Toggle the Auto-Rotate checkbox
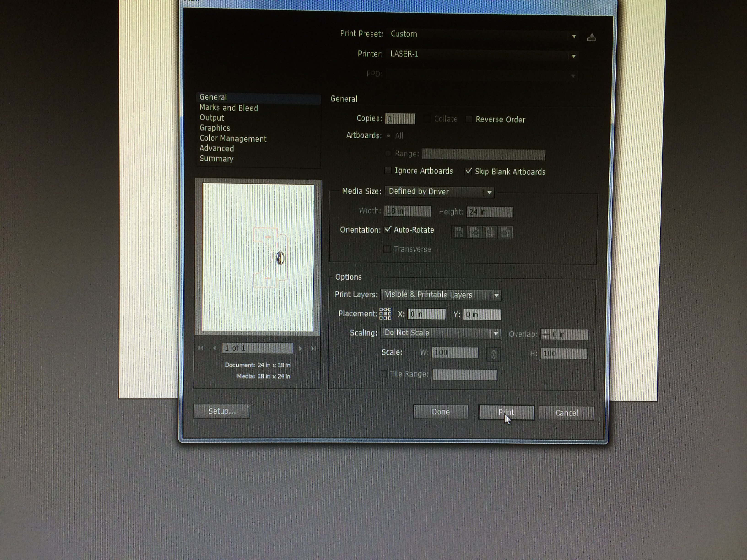Image resolution: width=747 pixels, height=560 pixels. pos(388,229)
